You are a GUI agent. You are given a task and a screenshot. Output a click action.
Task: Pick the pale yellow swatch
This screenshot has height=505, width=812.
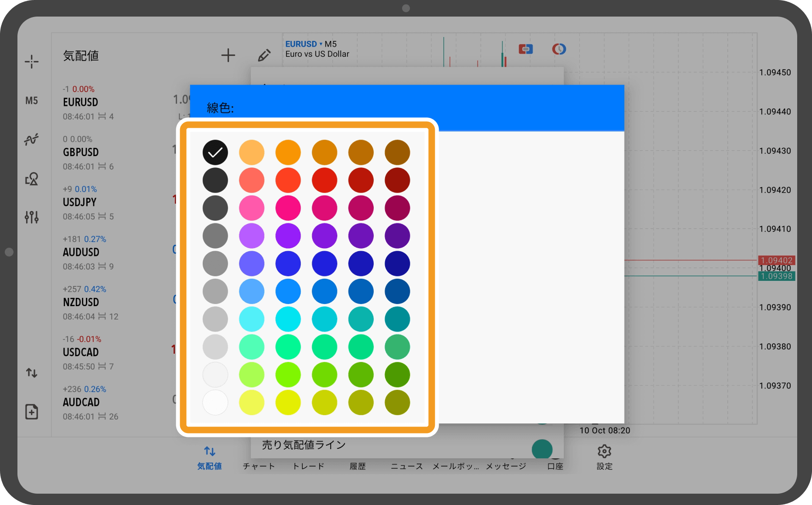click(252, 403)
